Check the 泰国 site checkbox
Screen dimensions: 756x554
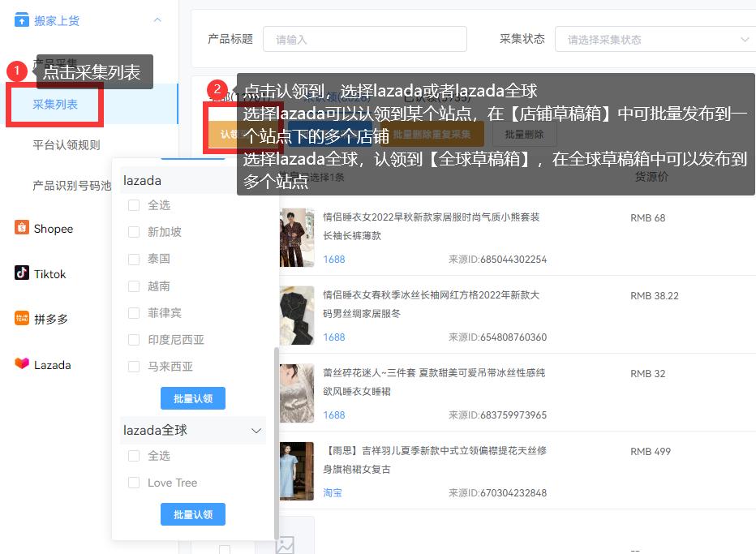click(x=133, y=259)
